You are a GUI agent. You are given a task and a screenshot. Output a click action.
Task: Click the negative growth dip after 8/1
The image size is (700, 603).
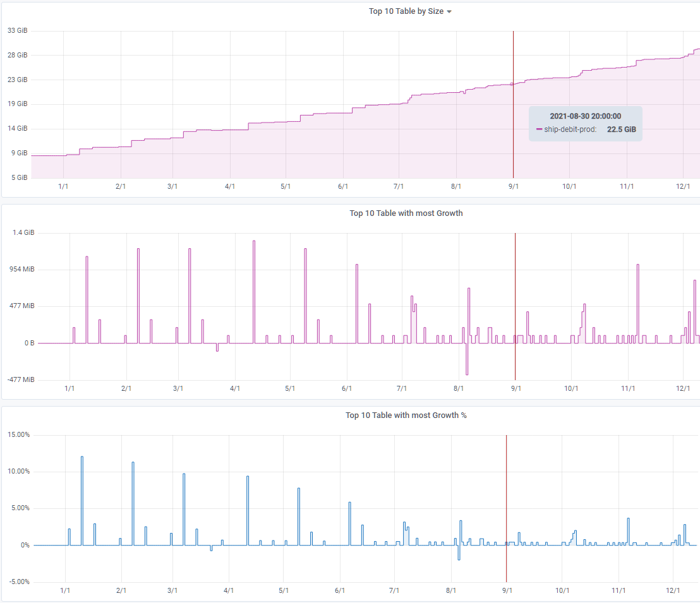467,359
